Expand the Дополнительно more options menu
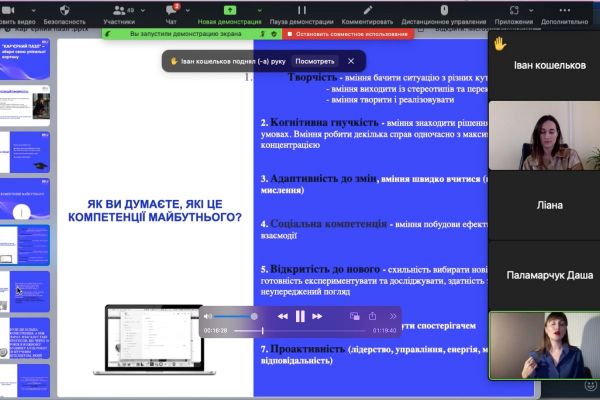 (564, 13)
